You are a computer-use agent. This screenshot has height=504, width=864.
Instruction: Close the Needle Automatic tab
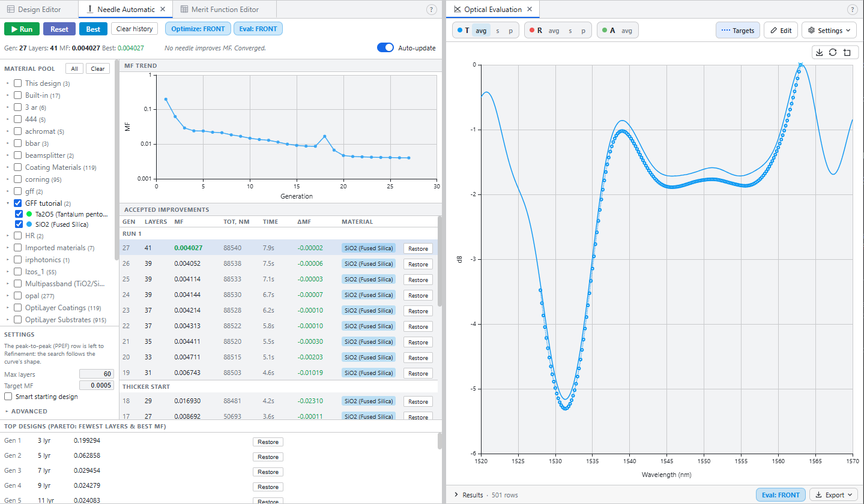pos(163,9)
